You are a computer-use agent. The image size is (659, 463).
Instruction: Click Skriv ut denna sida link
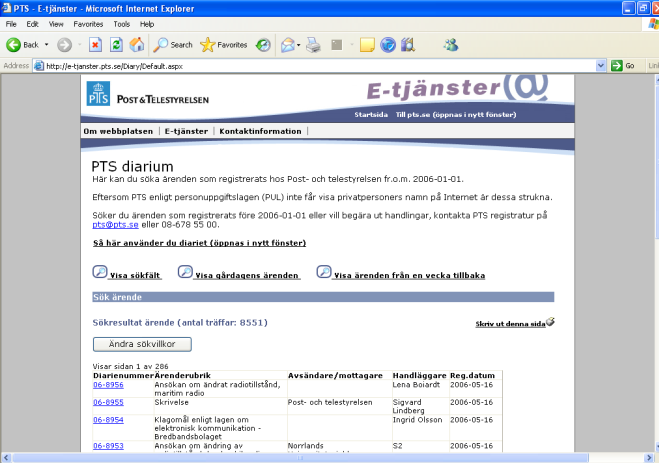coord(510,324)
